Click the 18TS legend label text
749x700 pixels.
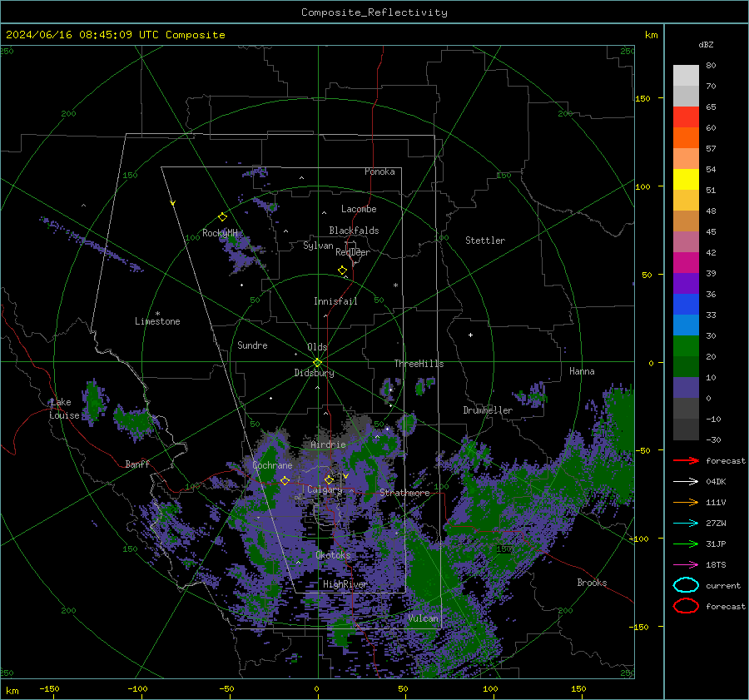(716, 565)
